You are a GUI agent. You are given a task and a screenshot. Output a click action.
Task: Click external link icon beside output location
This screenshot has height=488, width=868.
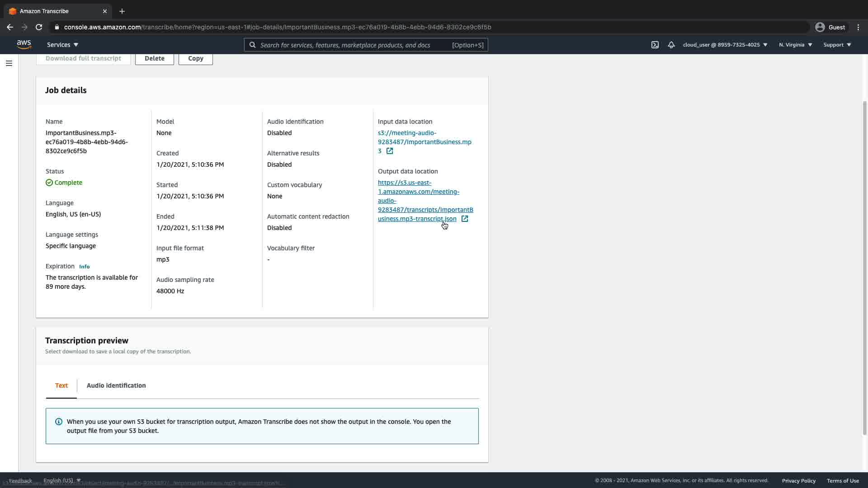[465, 219]
